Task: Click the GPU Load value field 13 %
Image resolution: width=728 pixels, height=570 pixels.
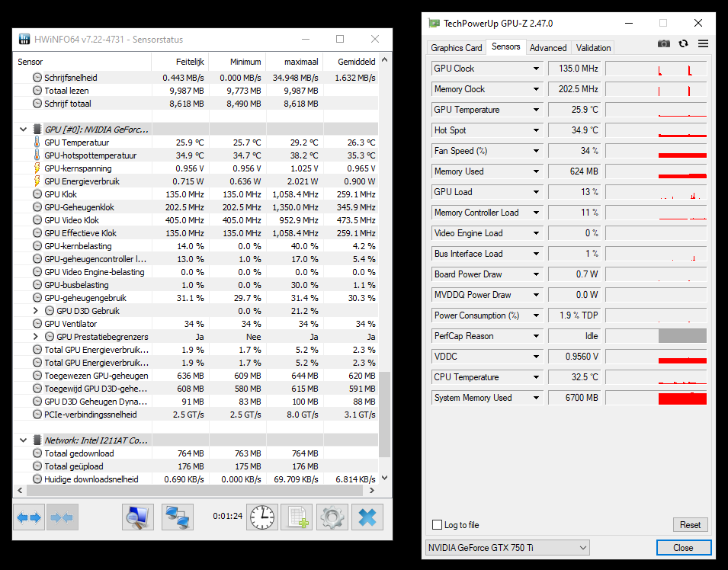Action: pos(574,192)
